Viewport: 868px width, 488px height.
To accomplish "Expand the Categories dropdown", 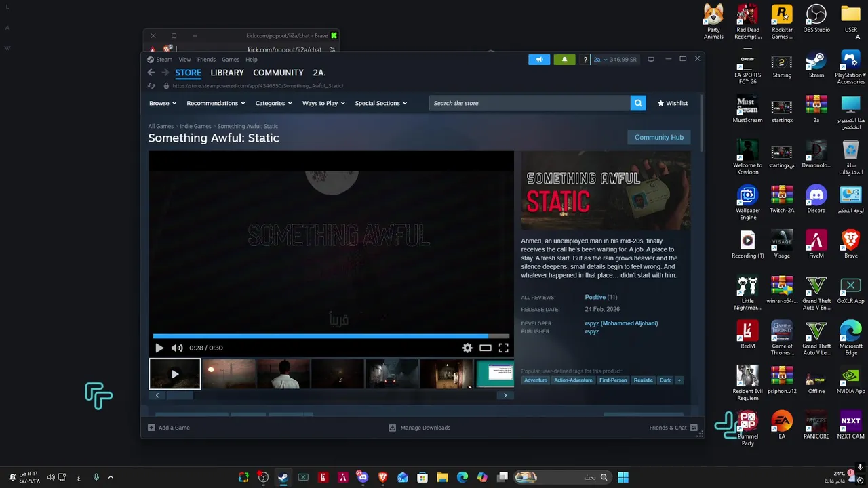I will point(274,103).
